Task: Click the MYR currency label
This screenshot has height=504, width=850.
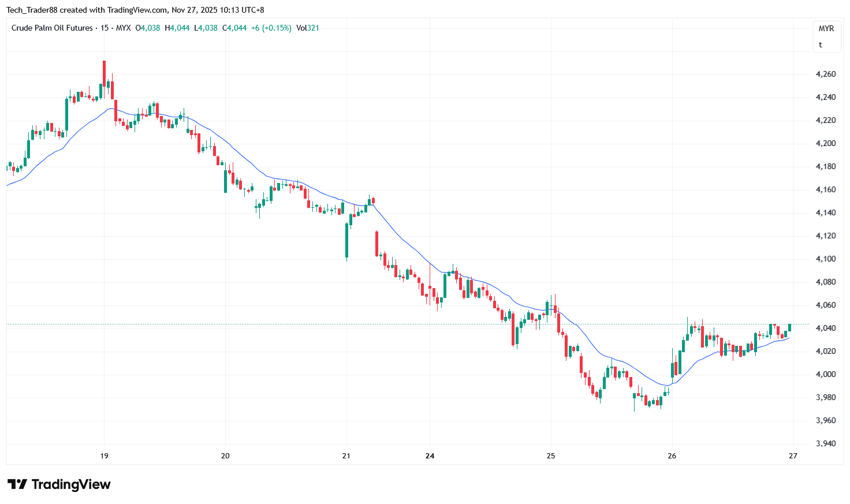Action: pos(826,28)
